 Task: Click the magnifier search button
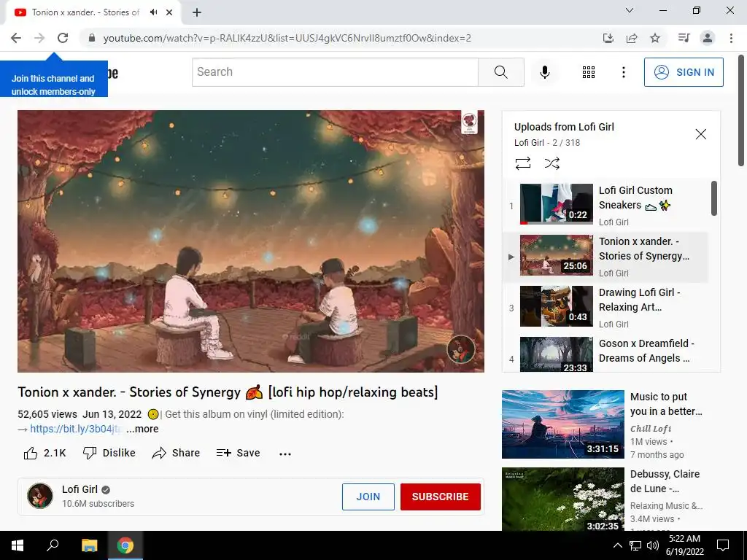(x=501, y=72)
